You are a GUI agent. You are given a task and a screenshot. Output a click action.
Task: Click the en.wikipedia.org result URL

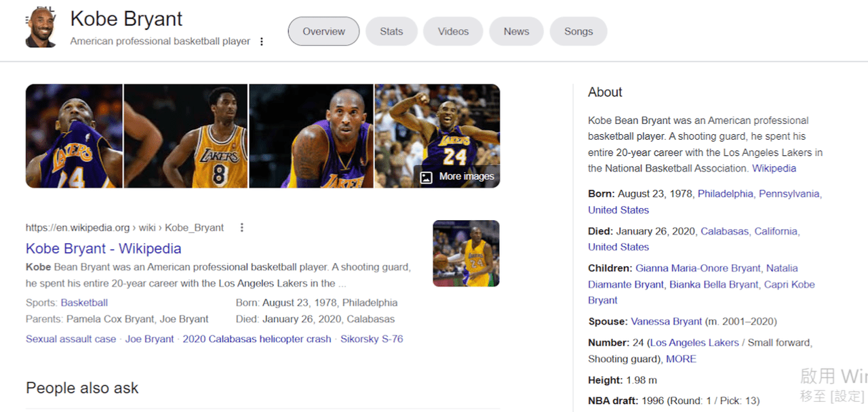pos(125,228)
